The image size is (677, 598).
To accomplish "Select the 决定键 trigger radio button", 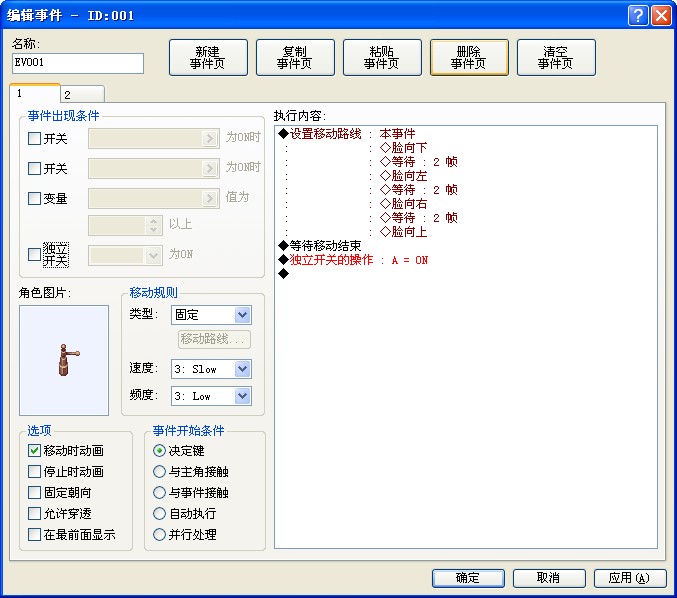I will click(x=159, y=450).
